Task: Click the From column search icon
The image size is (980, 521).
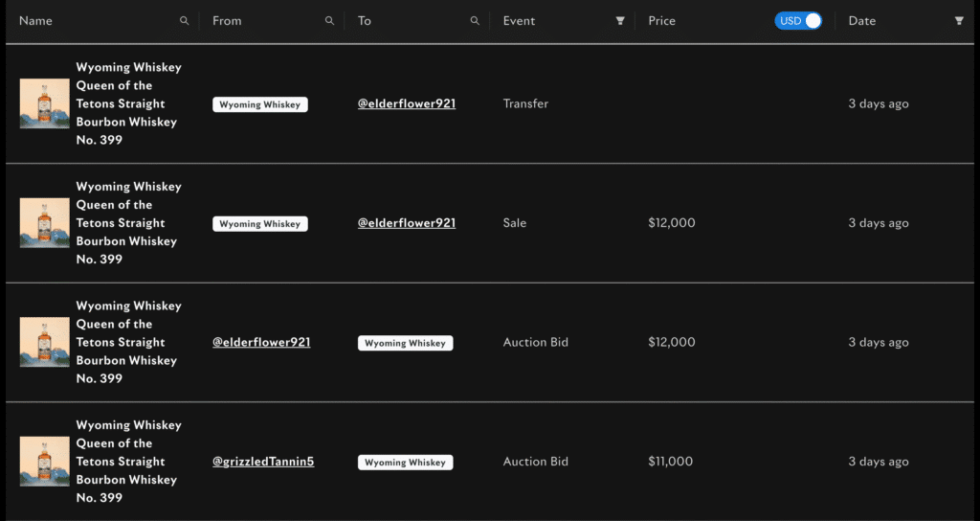Action: click(329, 21)
